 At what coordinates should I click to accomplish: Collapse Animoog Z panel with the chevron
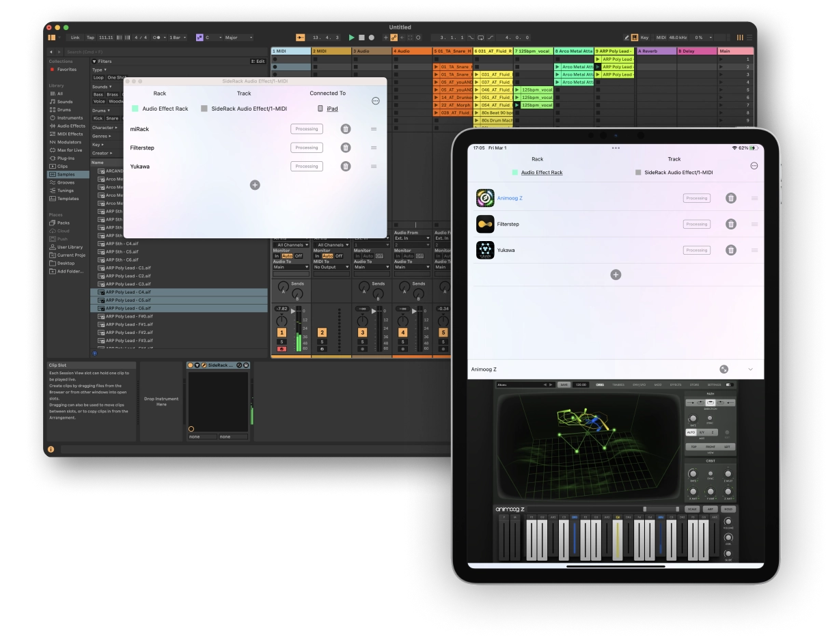click(x=751, y=369)
